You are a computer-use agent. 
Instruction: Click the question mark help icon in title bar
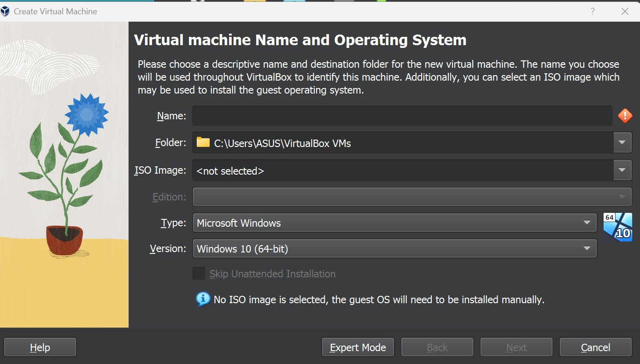593,12
